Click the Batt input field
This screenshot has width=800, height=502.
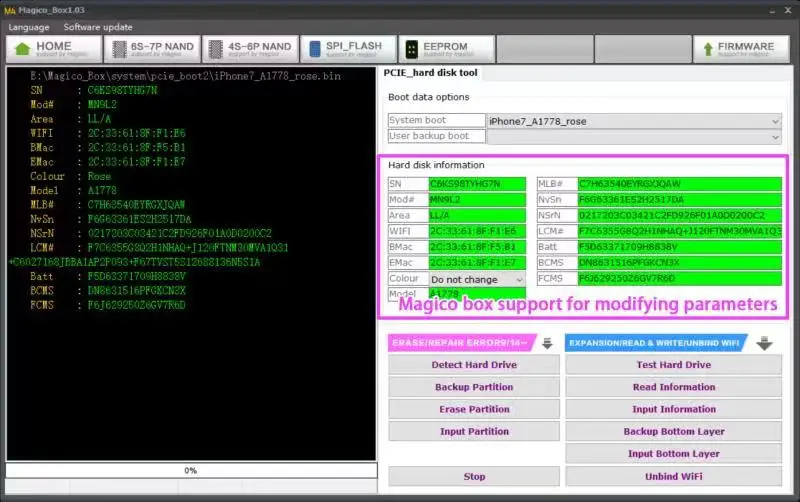(x=679, y=247)
